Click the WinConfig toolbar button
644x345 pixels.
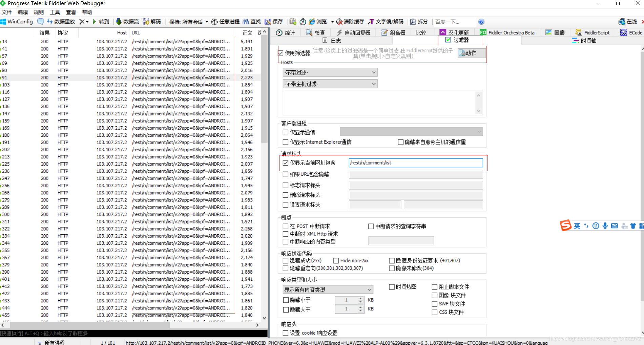(17, 22)
